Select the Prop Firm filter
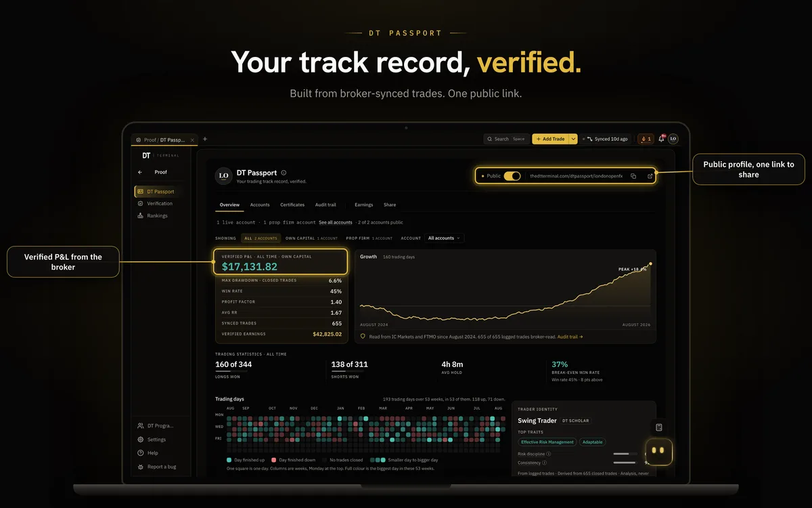The width and height of the screenshot is (812, 508). coord(369,238)
